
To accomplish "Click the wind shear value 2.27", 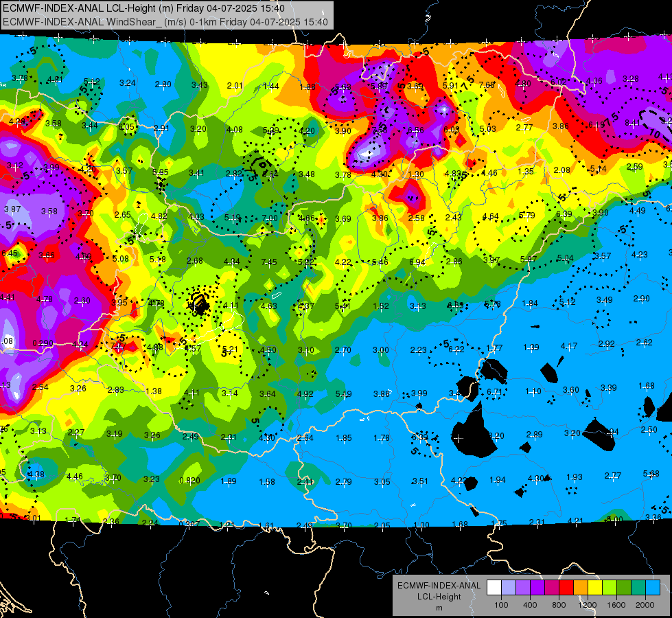I will pos(76,433).
